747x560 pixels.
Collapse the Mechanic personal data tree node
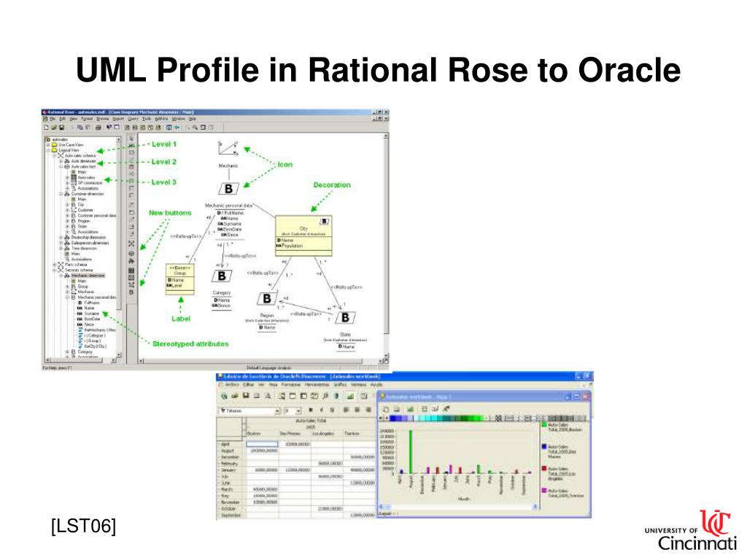[x=68, y=297]
